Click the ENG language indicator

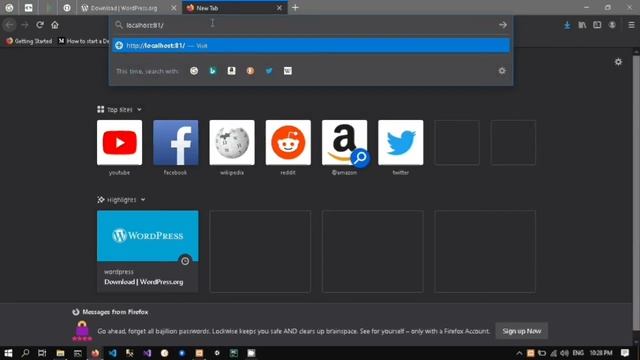click(x=578, y=353)
